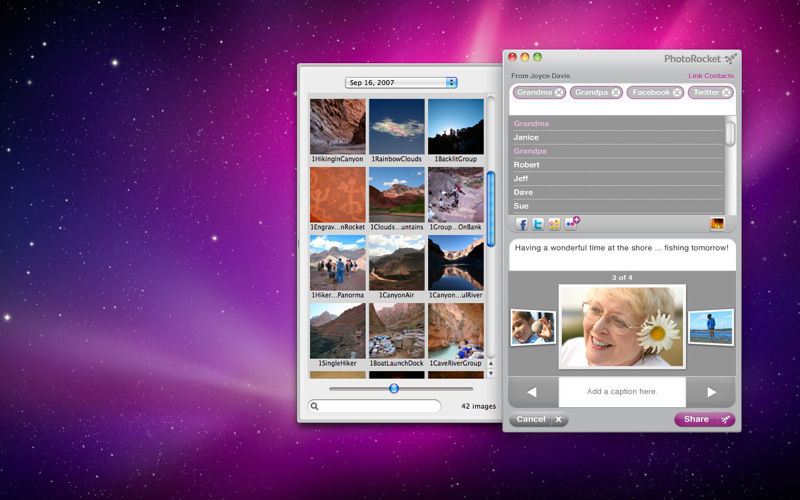This screenshot has width=800, height=500.
Task: Select Janice in the contacts list
Action: [616, 137]
